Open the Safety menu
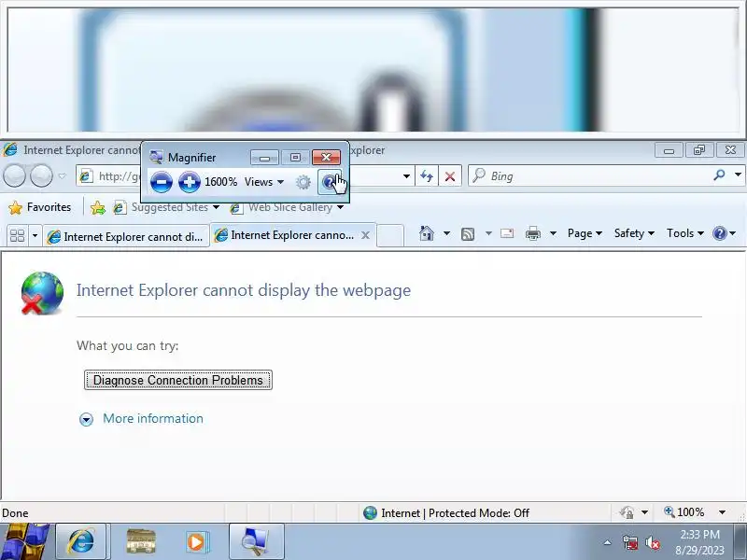 pos(634,233)
